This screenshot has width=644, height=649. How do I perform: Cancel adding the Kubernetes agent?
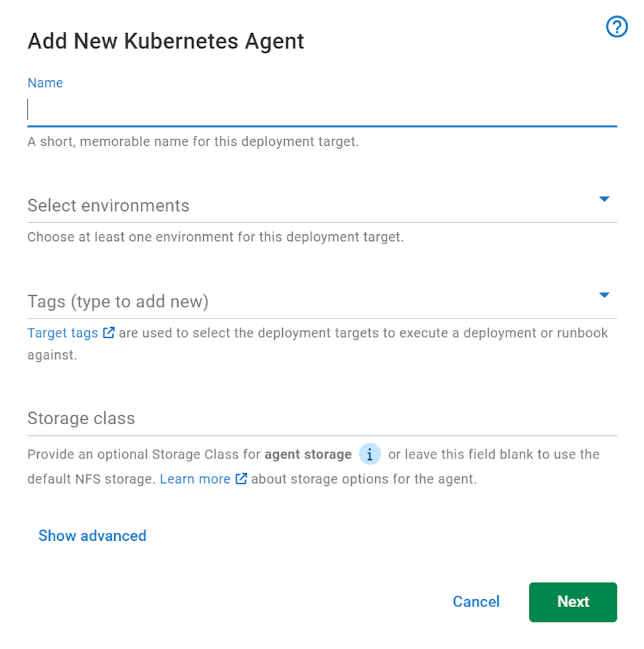476,602
